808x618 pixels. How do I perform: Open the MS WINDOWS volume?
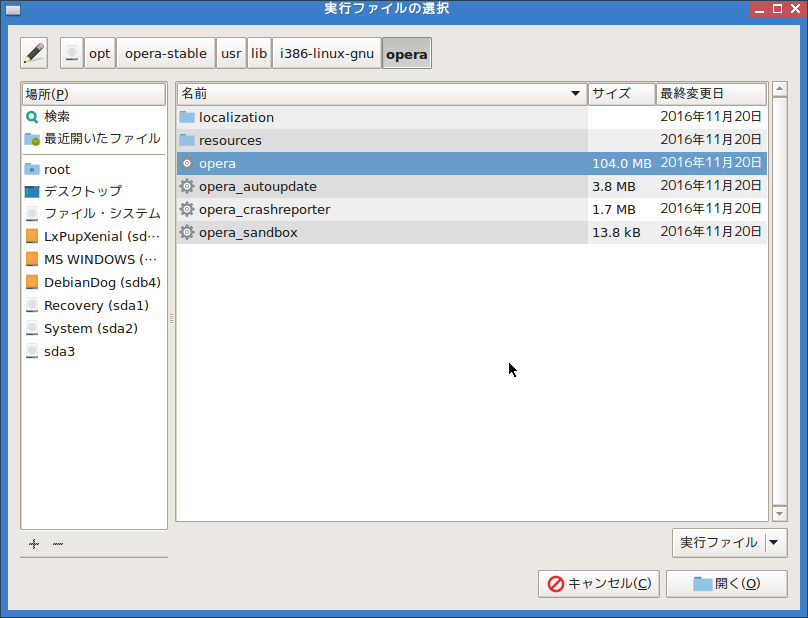tap(94, 259)
